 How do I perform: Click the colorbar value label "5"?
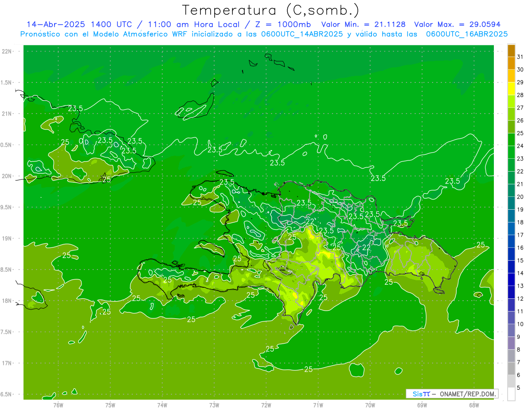519,388
